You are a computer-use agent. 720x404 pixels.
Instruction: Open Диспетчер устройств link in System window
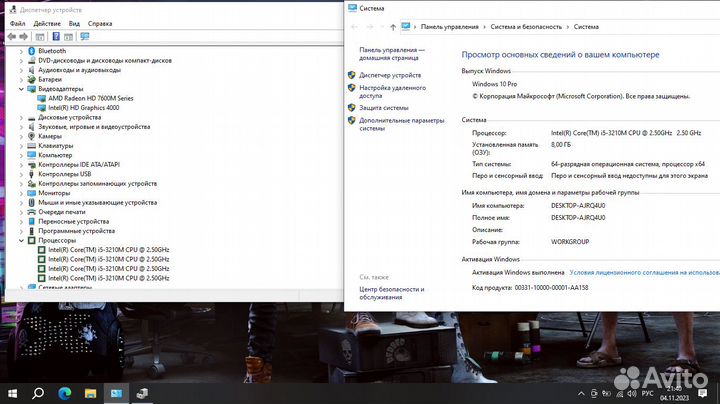[390, 75]
